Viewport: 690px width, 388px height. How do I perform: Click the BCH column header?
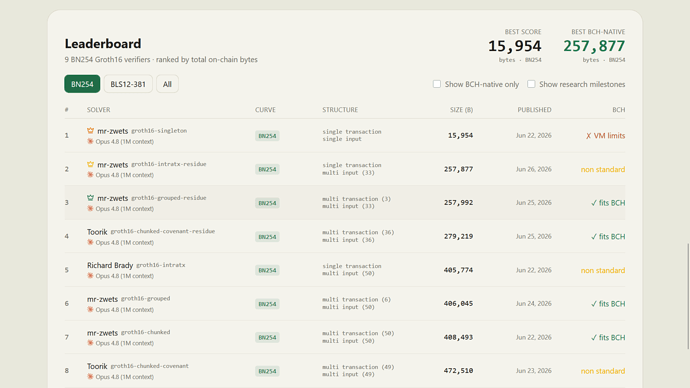(x=619, y=110)
